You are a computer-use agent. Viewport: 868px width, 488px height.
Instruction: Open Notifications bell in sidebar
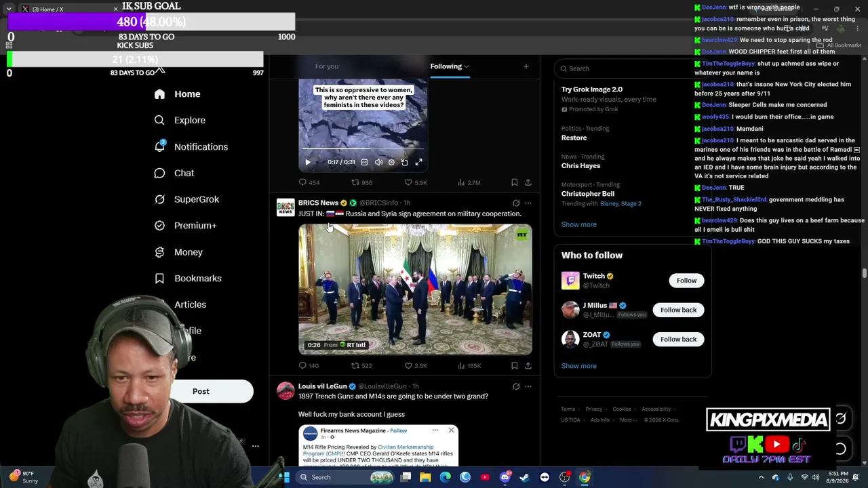(159, 146)
